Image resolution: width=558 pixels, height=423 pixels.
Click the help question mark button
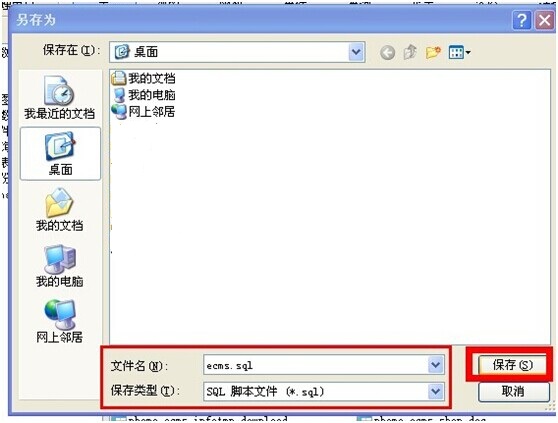pyautogui.click(x=522, y=20)
